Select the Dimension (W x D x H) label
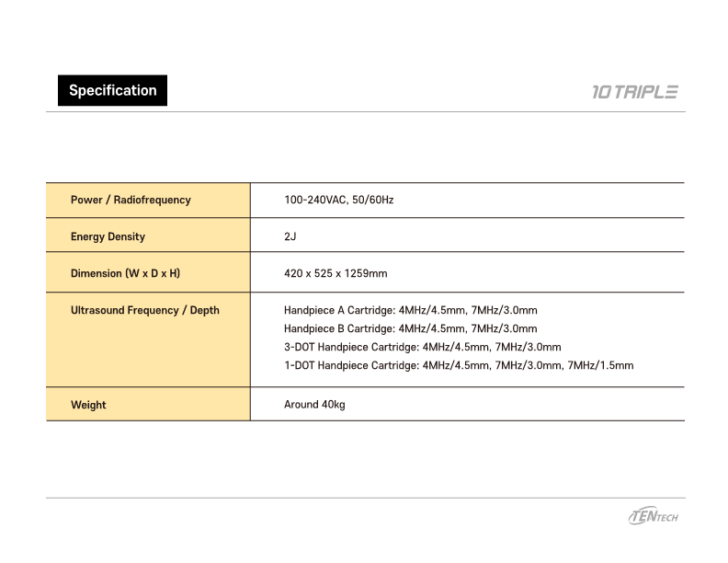This screenshot has height=563, width=728. pyautogui.click(x=125, y=273)
